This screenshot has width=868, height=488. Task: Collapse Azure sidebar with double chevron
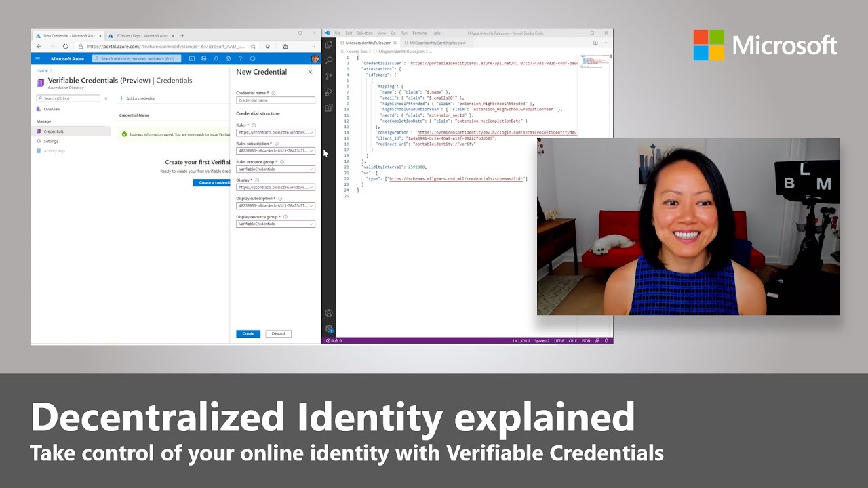[x=106, y=98]
